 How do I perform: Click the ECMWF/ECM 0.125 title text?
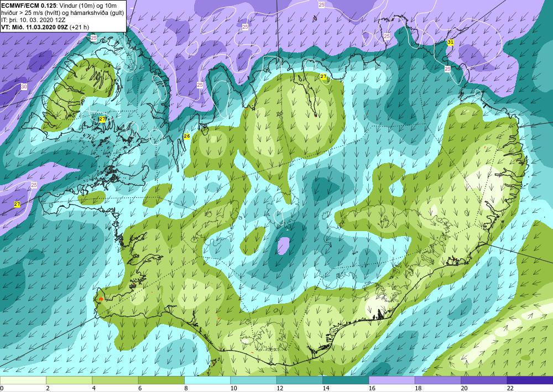coord(28,6)
